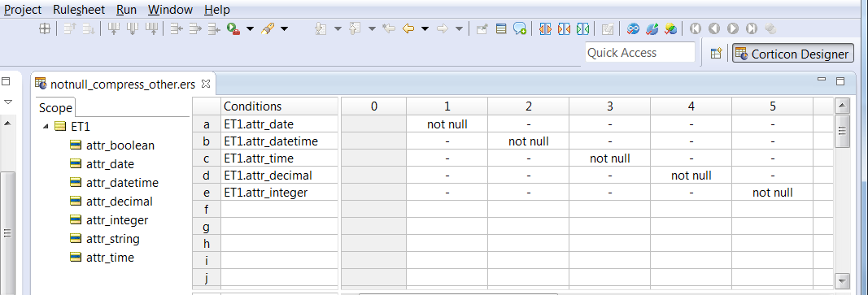Open the Rulesheet menu
Screen dimensions: 868x295
tap(75, 10)
